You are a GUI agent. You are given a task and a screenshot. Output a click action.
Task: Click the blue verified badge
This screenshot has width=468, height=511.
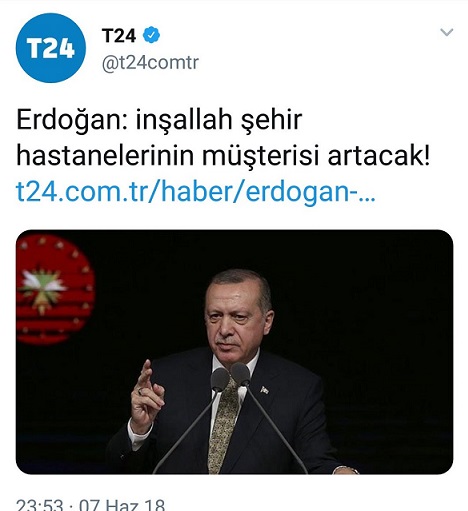tap(151, 35)
